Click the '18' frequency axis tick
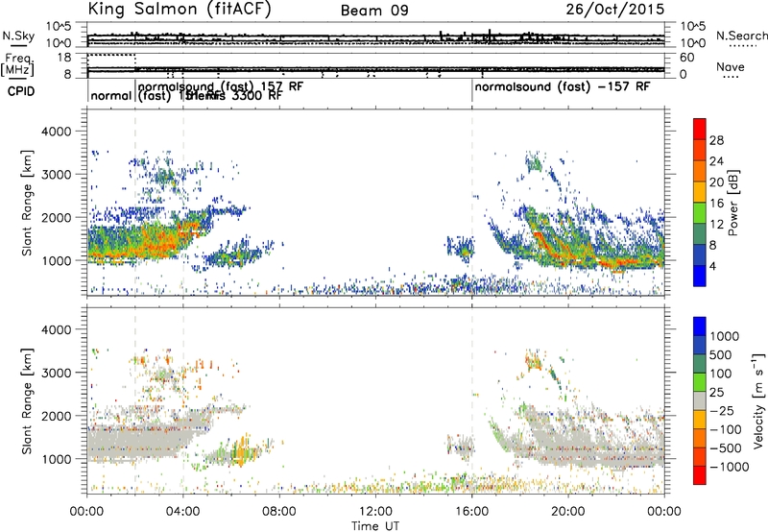 click(x=64, y=58)
